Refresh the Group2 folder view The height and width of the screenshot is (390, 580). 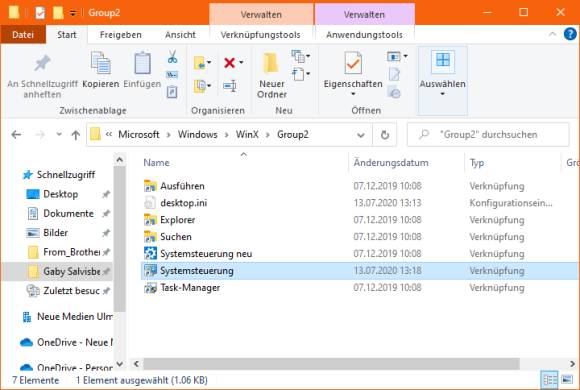click(385, 135)
